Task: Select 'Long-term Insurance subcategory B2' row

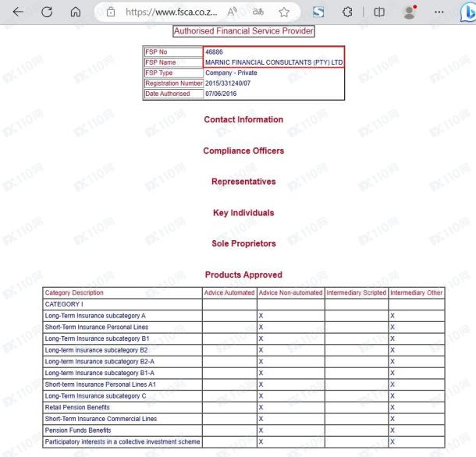Action: 243,350
